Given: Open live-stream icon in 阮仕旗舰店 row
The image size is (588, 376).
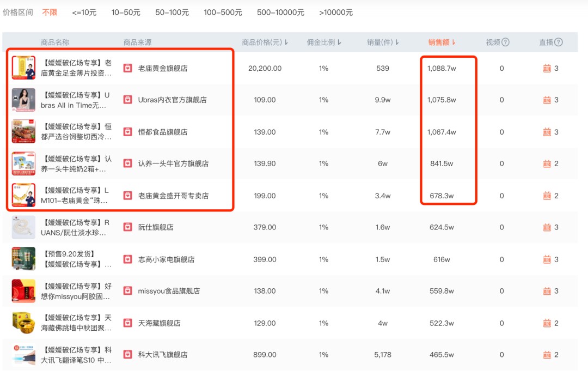Looking at the screenshot, I should point(547,227).
